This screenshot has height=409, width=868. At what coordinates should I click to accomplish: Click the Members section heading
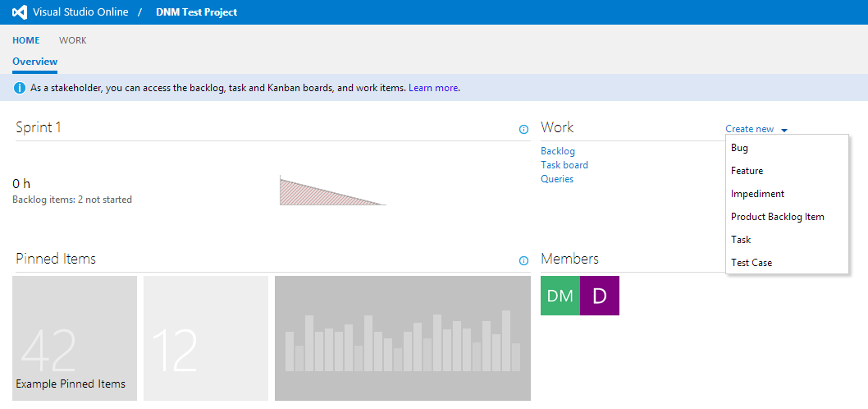coord(569,259)
